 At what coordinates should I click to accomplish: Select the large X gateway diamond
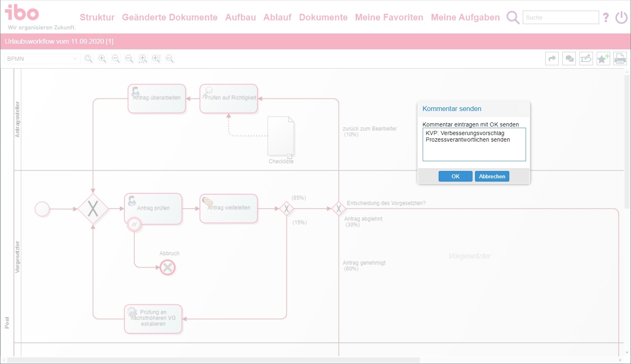tap(93, 209)
